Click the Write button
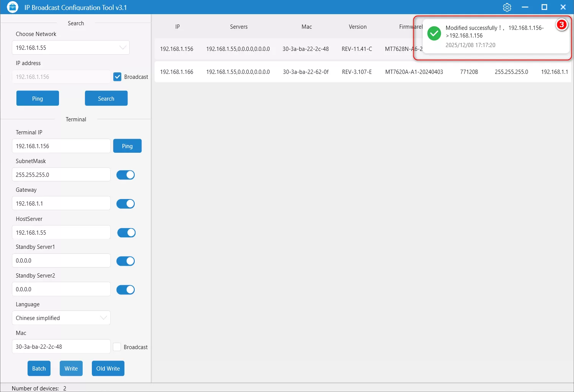This screenshot has height=392, width=574. click(71, 369)
